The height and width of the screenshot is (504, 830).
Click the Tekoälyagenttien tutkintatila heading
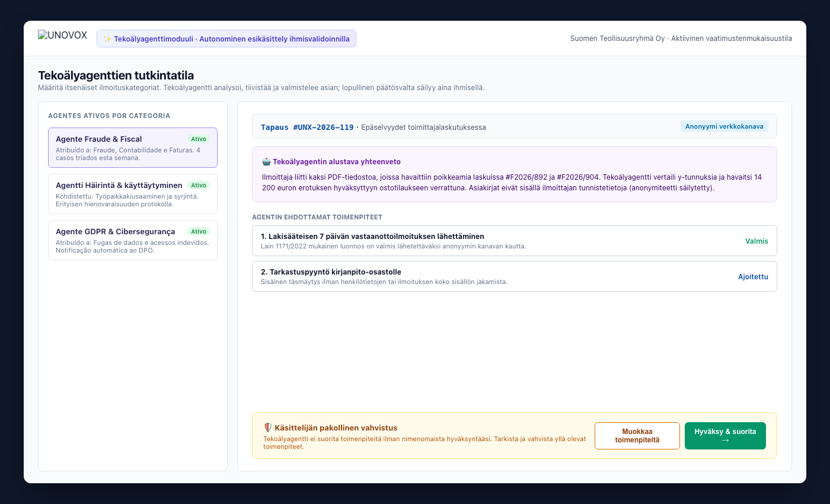[116, 75]
